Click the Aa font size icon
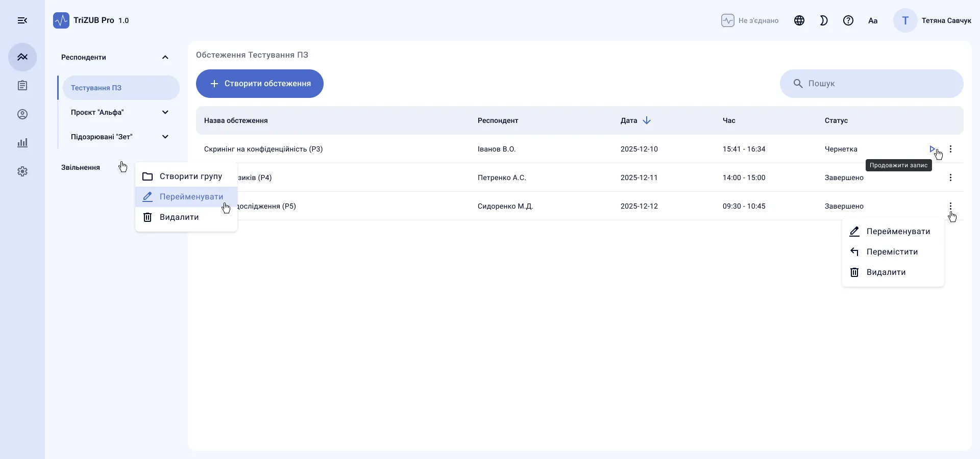 coord(873,20)
